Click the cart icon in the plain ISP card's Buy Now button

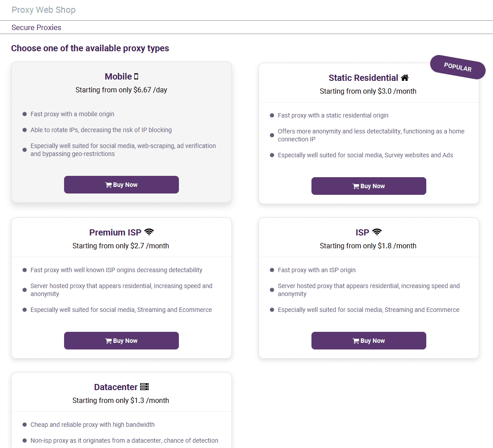tap(356, 341)
